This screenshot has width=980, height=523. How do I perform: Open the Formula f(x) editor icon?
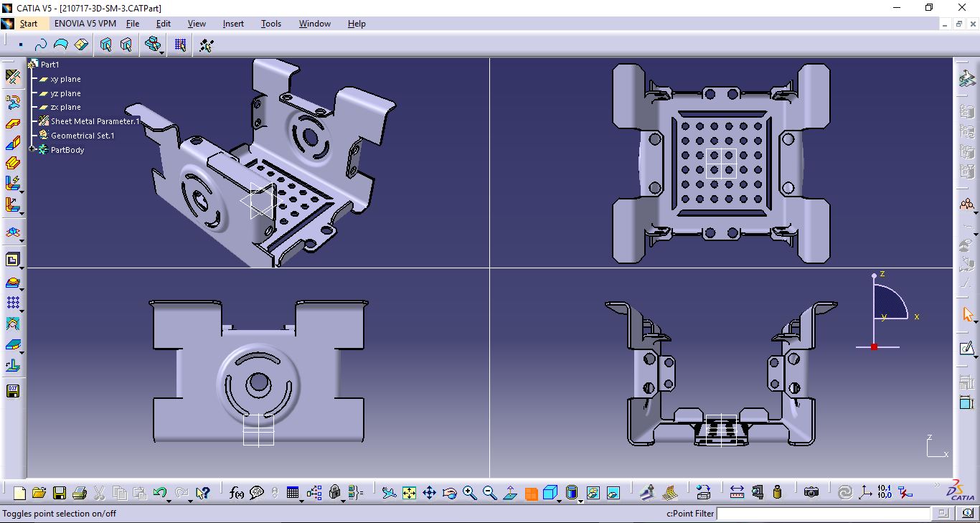click(236, 493)
